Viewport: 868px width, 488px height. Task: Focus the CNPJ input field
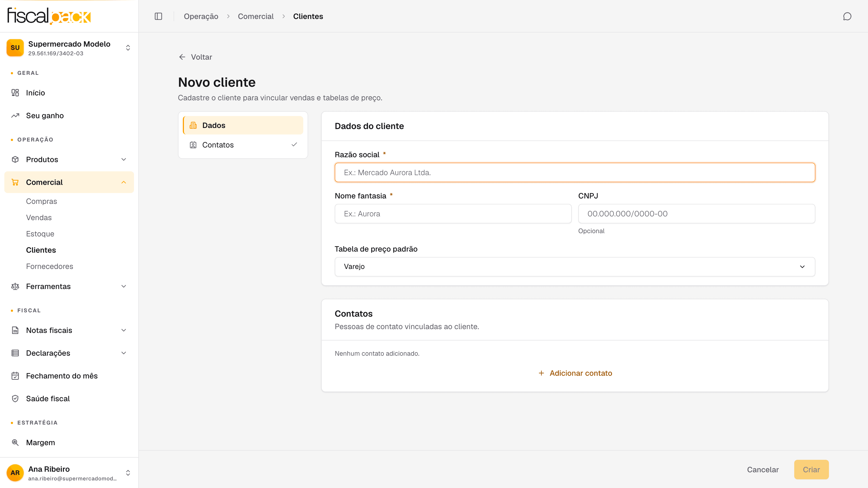pos(697,214)
